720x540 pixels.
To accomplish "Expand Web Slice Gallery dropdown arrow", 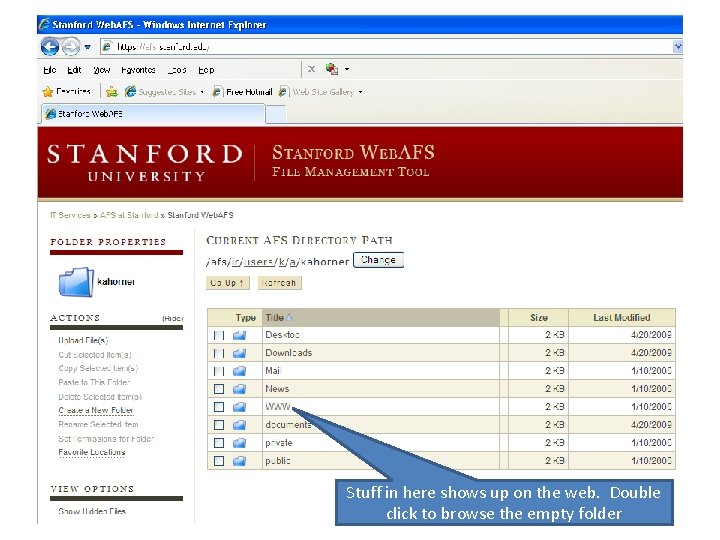I will pos(360,92).
